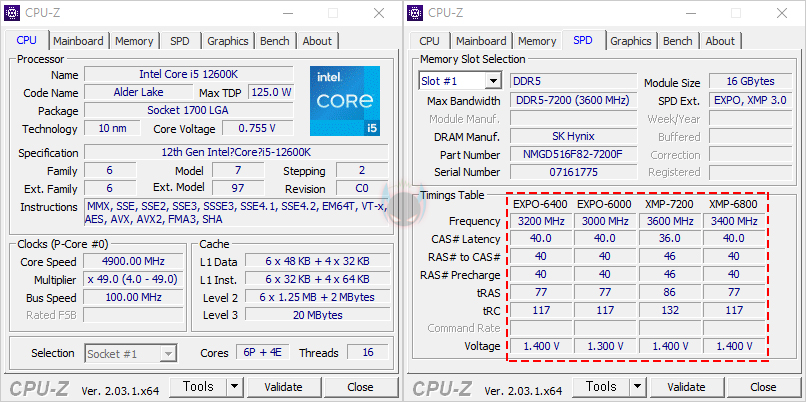
Task: Open Graphics tab in left CPU-Z window
Action: [228, 41]
